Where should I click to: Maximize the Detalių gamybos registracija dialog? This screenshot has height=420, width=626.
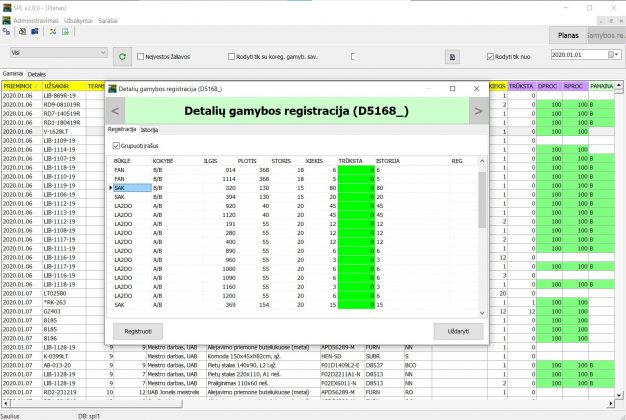tap(452, 89)
